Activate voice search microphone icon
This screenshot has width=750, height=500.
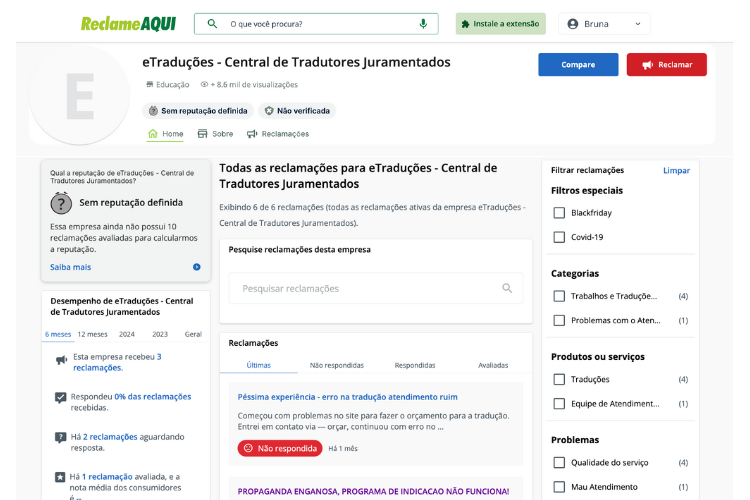pos(423,23)
